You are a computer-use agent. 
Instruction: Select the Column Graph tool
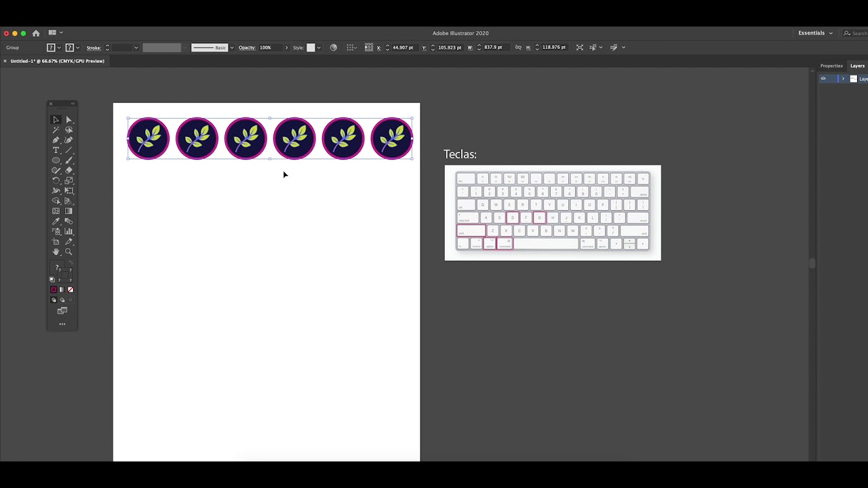pyautogui.click(x=68, y=231)
